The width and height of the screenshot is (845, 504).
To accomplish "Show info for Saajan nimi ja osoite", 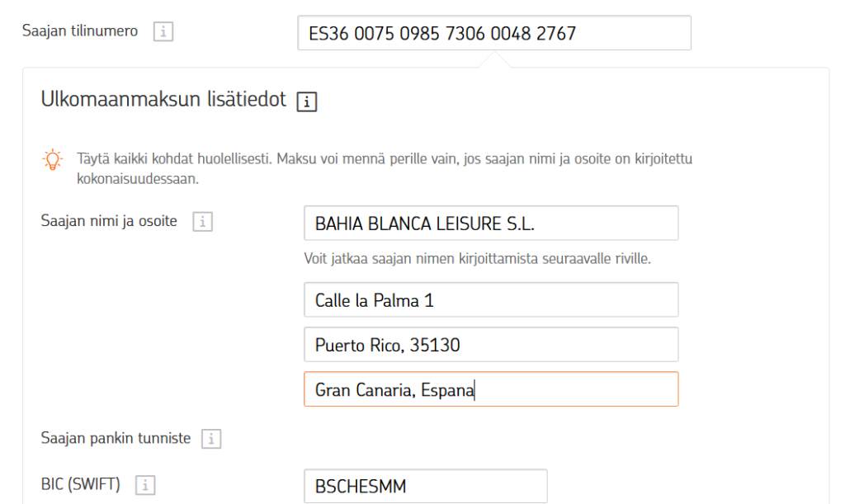I will 202,222.
